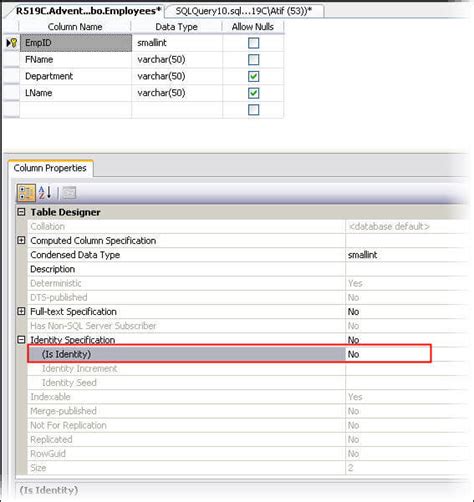This screenshot has width=474, height=502.
Task: Toggle Allow Nulls for EmpID
Action: [x=253, y=43]
